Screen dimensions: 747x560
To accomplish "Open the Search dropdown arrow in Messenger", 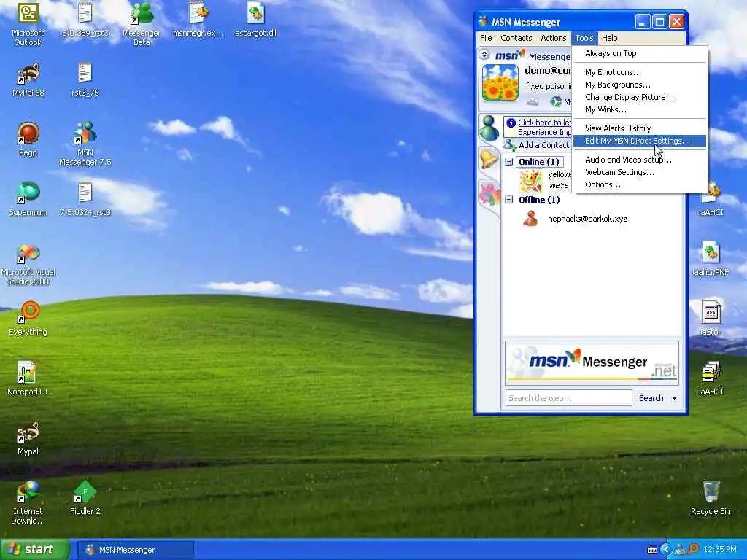I will coord(674,398).
